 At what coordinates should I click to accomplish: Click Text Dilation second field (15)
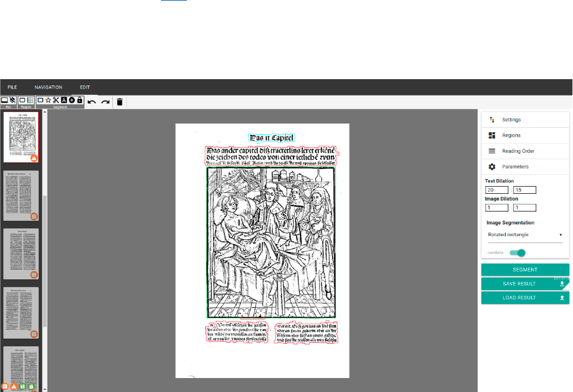(525, 190)
